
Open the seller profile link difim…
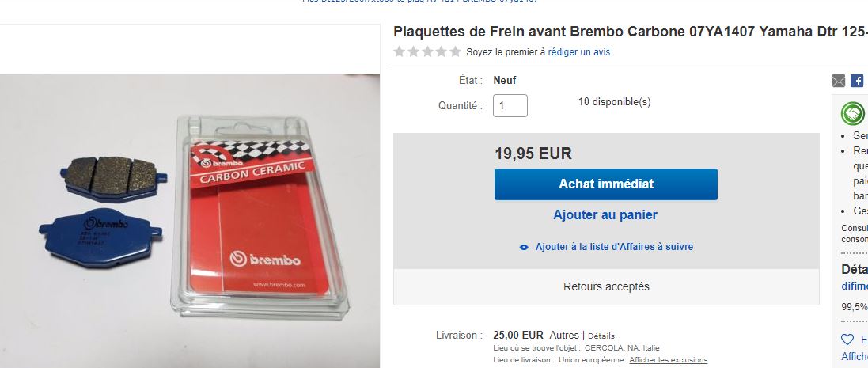pos(855,286)
